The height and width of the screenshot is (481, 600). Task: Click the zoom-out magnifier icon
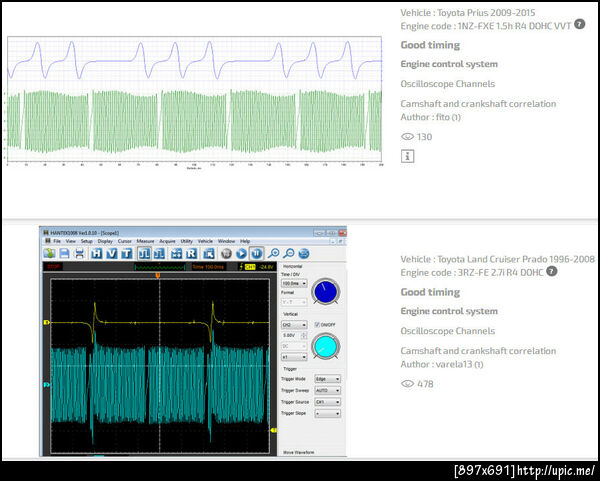click(x=289, y=253)
